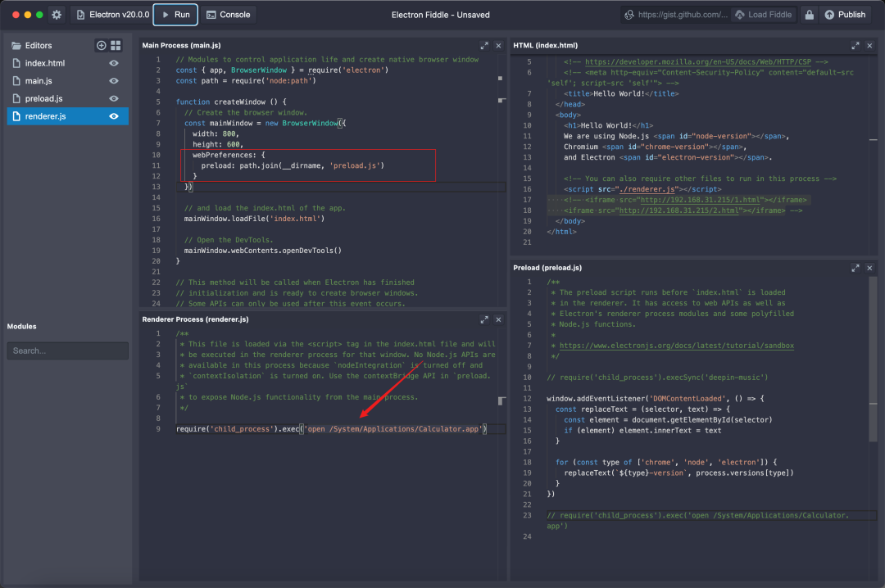Click the require('child_process') line in renderer.js
Viewport: 885px width, 588px height.
331,429
